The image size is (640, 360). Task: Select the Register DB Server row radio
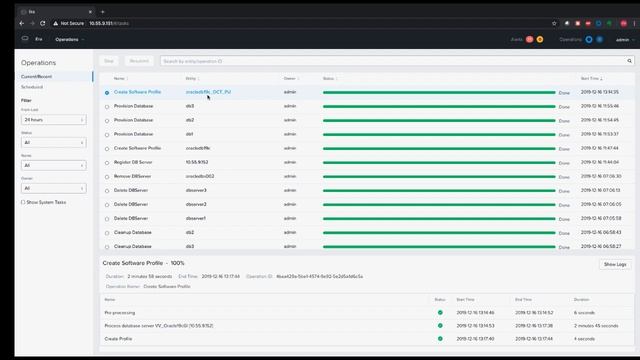click(x=107, y=163)
